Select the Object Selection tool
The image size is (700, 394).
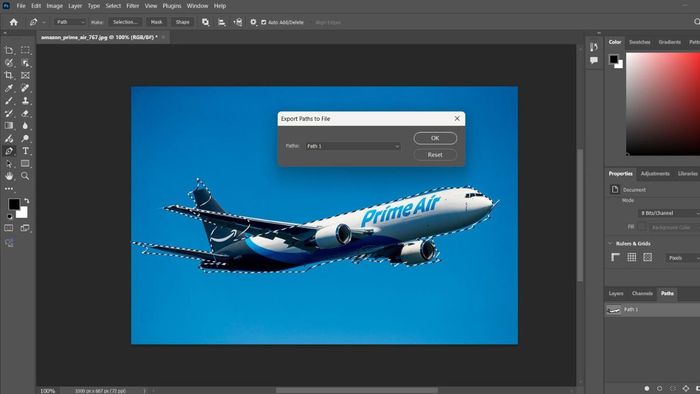(x=25, y=62)
